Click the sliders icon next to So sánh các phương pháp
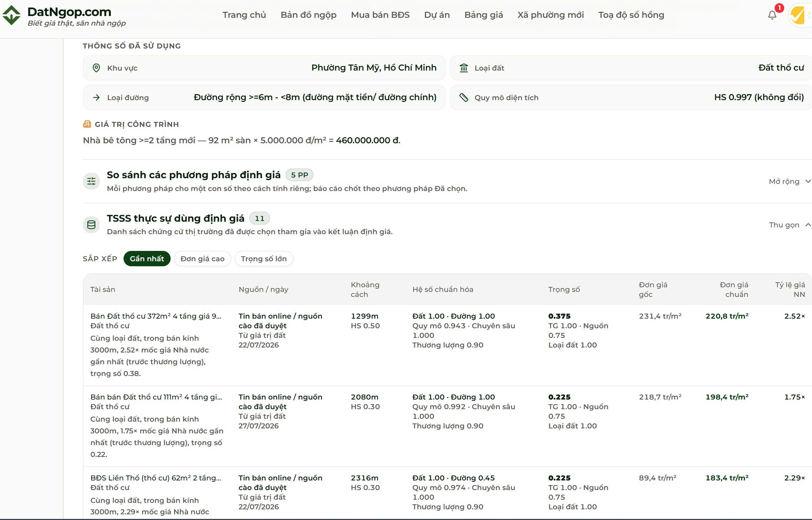This screenshot has height=520, width=812. (92, 181)
